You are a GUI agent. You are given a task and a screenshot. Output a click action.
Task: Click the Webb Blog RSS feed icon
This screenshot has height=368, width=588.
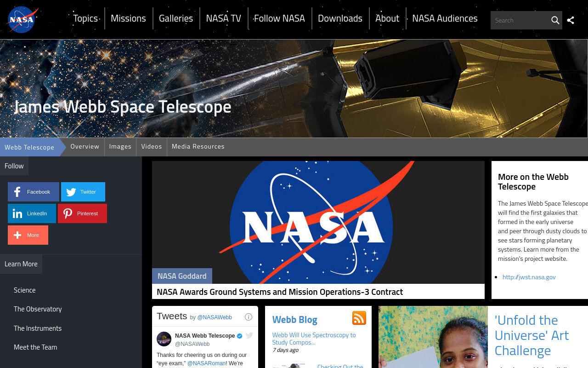point(359,318)
